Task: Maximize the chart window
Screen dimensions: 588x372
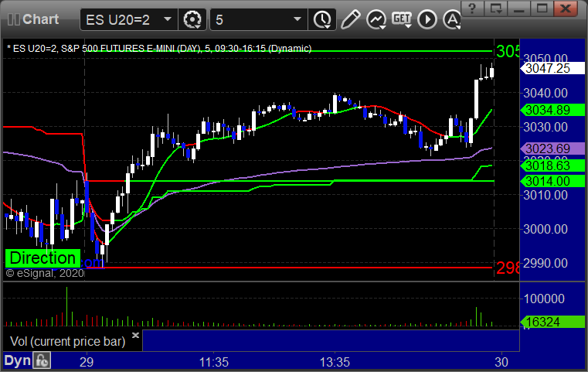Action: click(x=542, y=9)
